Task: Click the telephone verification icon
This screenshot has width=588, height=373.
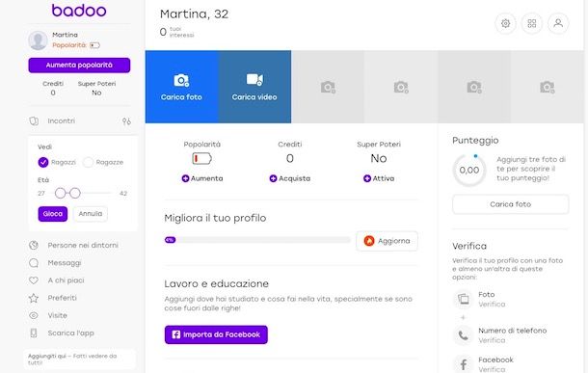Action: pyautogui.click(x=463, y=335)
